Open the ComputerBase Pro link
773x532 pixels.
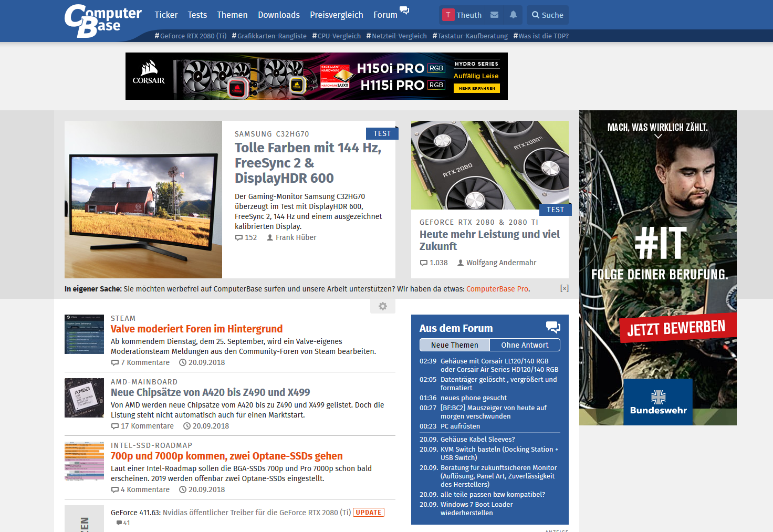click(x=497, y=289)
